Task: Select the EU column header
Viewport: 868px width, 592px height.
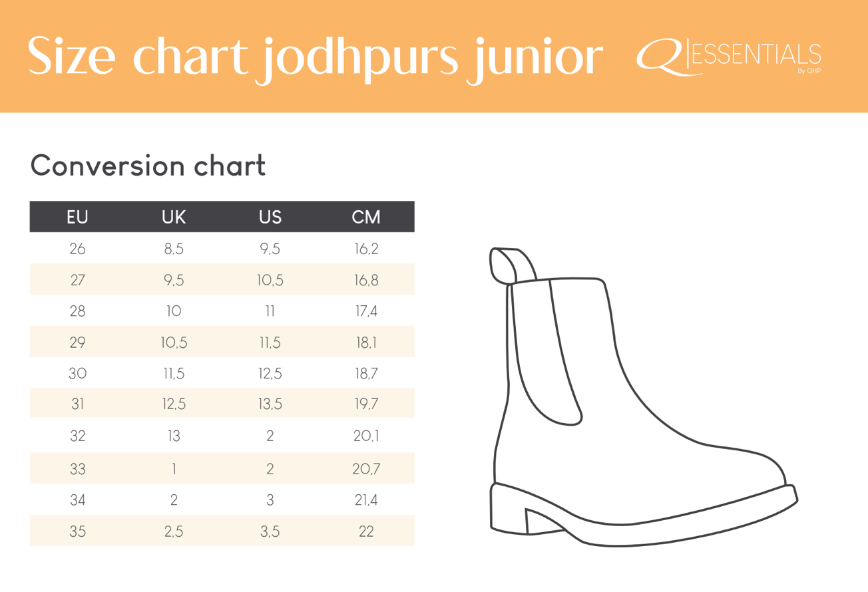Action: pyautogui.click(x=78, y=217)
